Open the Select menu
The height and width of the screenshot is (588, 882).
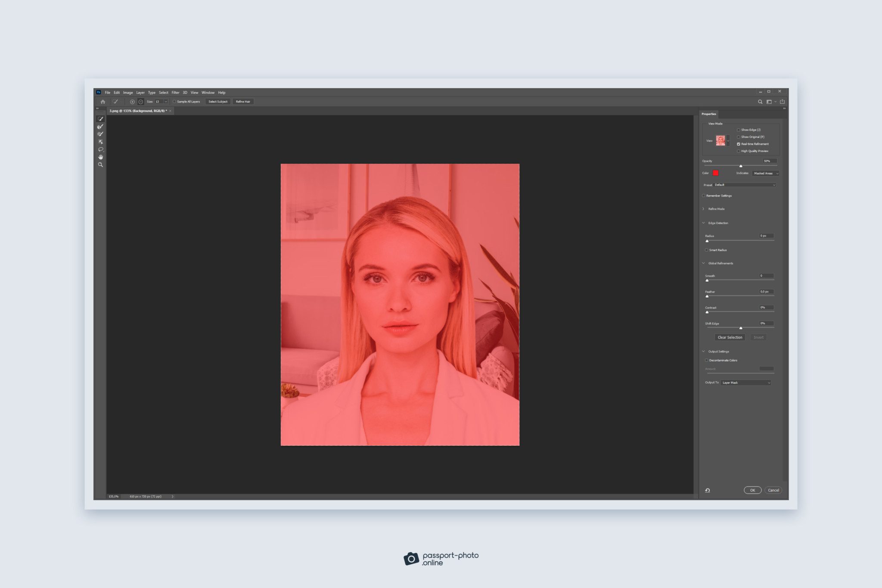[x=164, y=92]
